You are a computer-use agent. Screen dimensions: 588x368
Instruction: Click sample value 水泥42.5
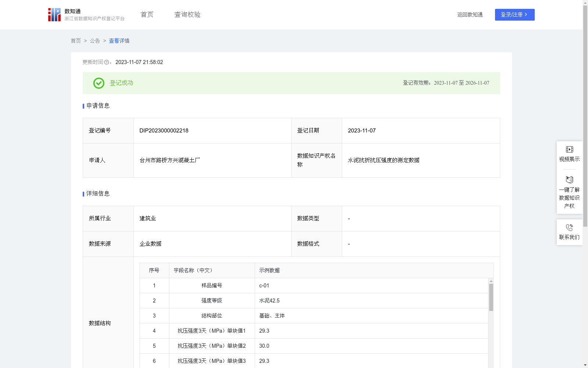coord(269,301)
